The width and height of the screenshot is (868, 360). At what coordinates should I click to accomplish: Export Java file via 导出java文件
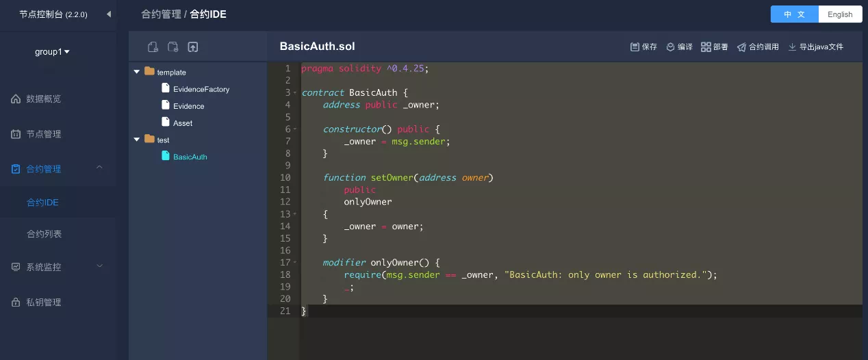pos(816,47)
